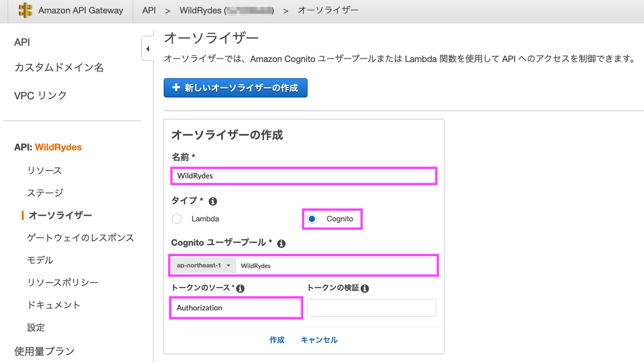Collapse the sidebar with the left arrow
The height and width of the screenshot is (363, 644).
point(148,49)
